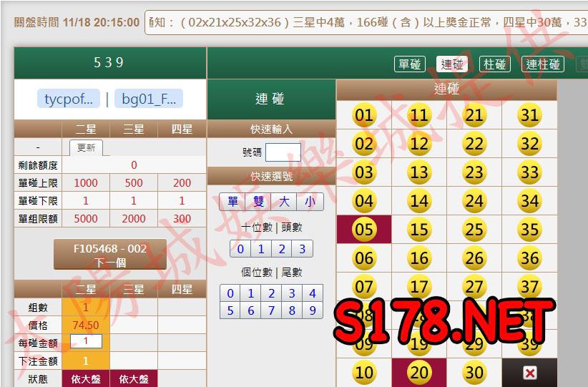Click the scrolling announcement bar
This screenshot has height=387, width=588.
click(x=366, y=22)
